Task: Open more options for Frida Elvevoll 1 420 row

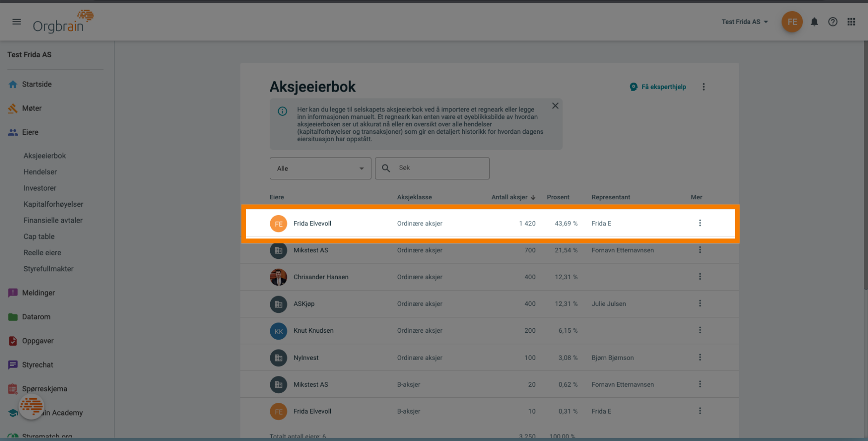Action: coord(700,223)
